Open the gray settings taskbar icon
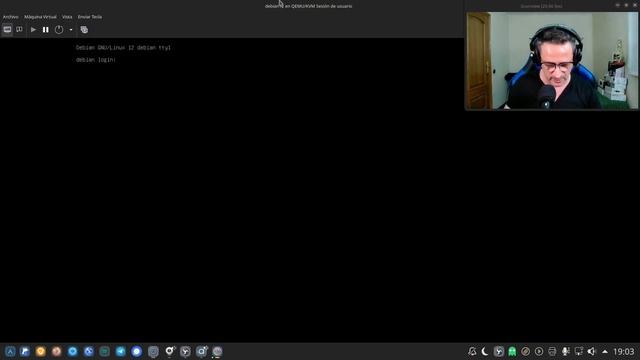 click(153, 351)
